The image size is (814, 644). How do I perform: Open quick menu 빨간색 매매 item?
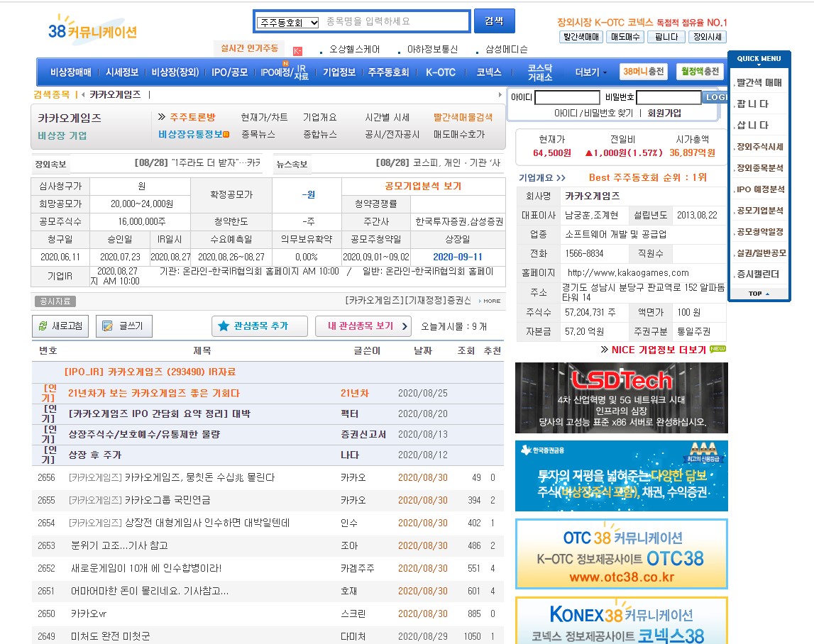[759, 82]
